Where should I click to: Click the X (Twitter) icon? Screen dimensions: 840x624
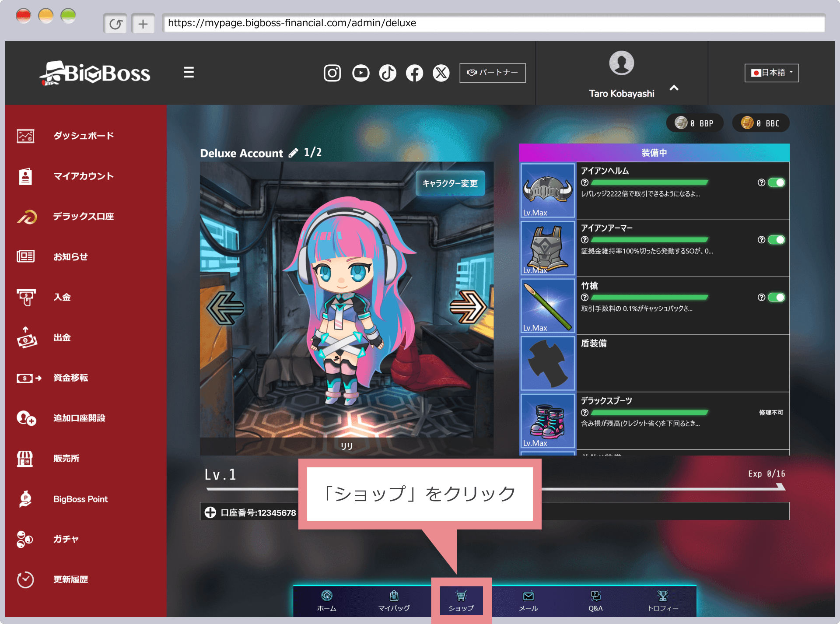pyautogui.click(x=441, y=73)
